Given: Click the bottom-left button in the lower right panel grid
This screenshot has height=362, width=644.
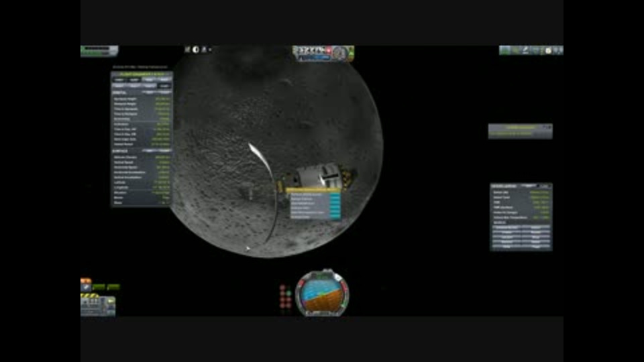Looking at the screenshot, I should pos(508,246).
